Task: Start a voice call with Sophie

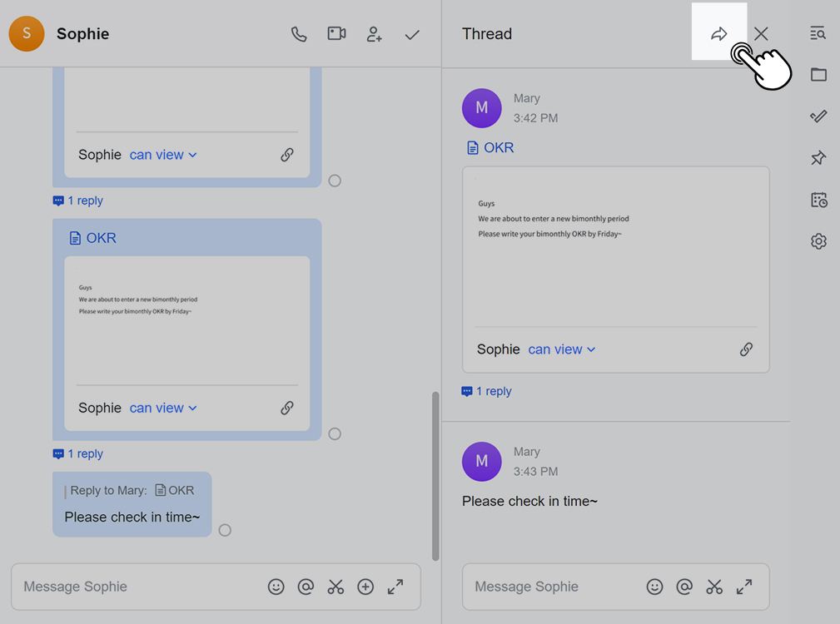Action: [x=299, y=34]
